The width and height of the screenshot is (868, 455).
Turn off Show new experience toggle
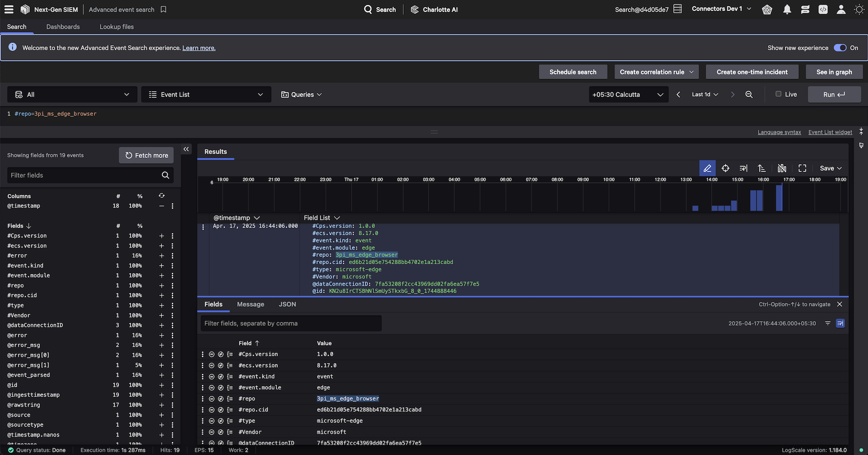coord(840,48)
